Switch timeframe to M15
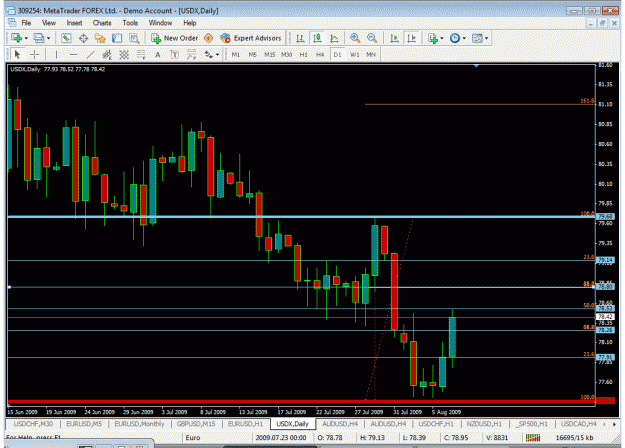This screenshot has width=625, height=448. pos(269,55)
